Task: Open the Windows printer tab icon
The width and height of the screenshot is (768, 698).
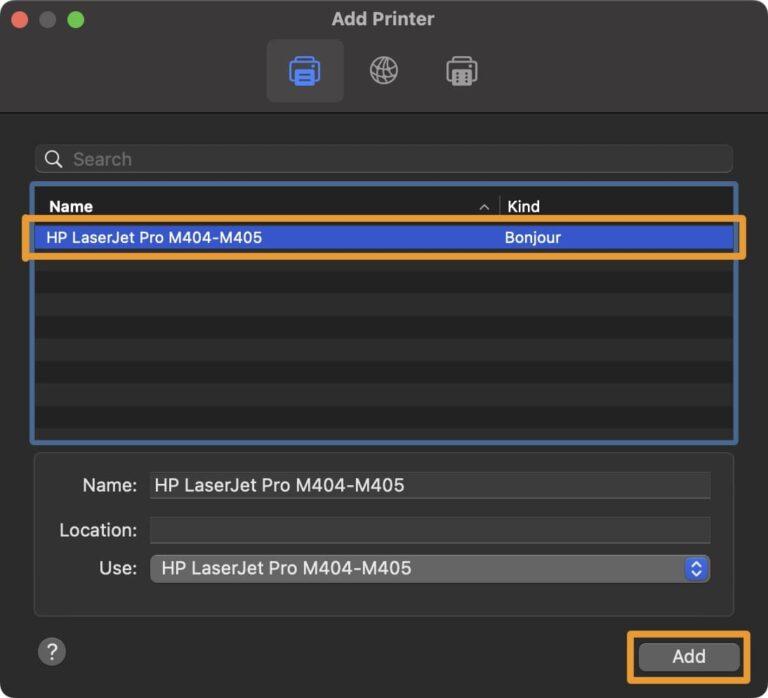Action: (461, 71)
